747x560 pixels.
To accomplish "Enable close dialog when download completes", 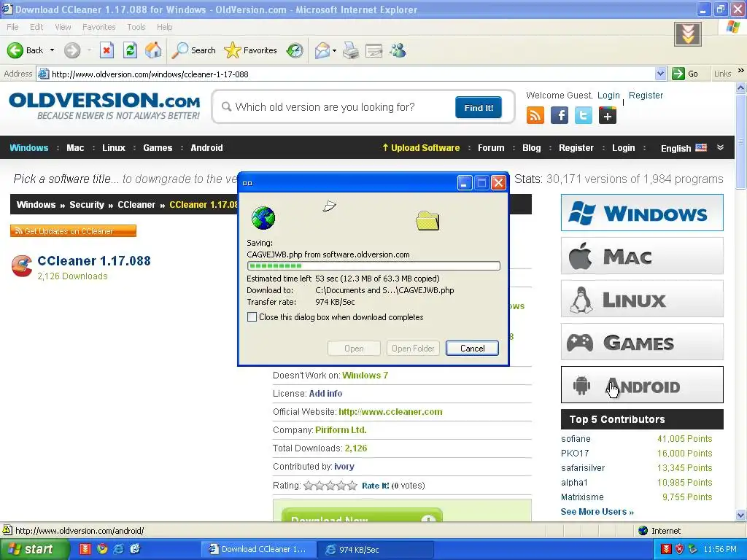I will click(252, 317).
